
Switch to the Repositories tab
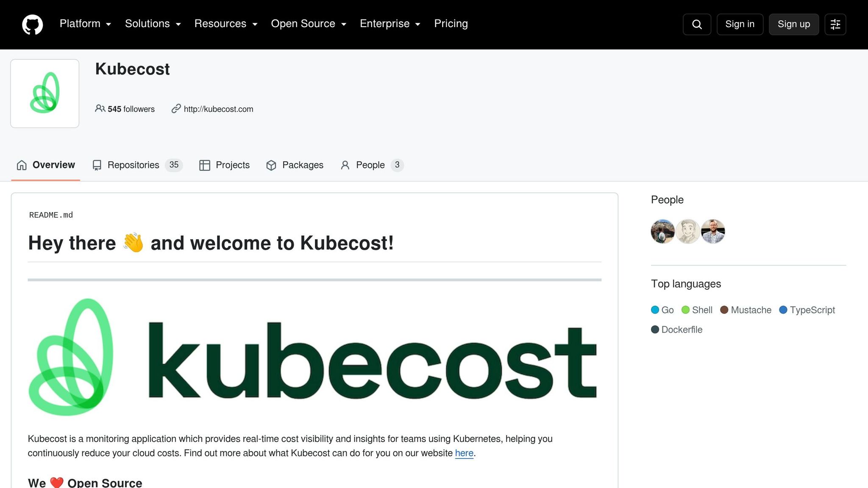(x=137, y=165)
